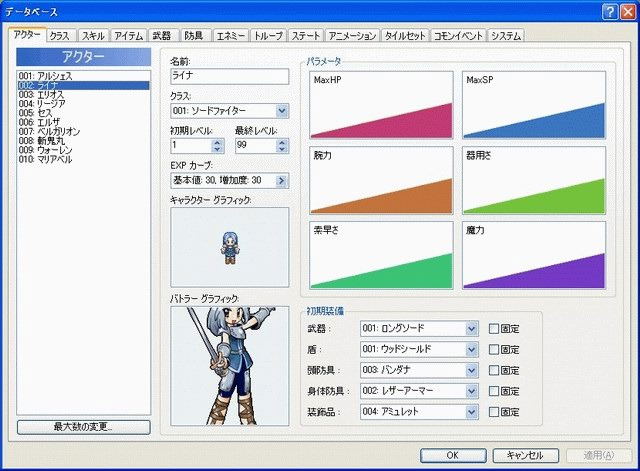Viewport: 640px width, 471px height.
Task: Enable 固定 checkbox for 武器
Action: [494, 328]
